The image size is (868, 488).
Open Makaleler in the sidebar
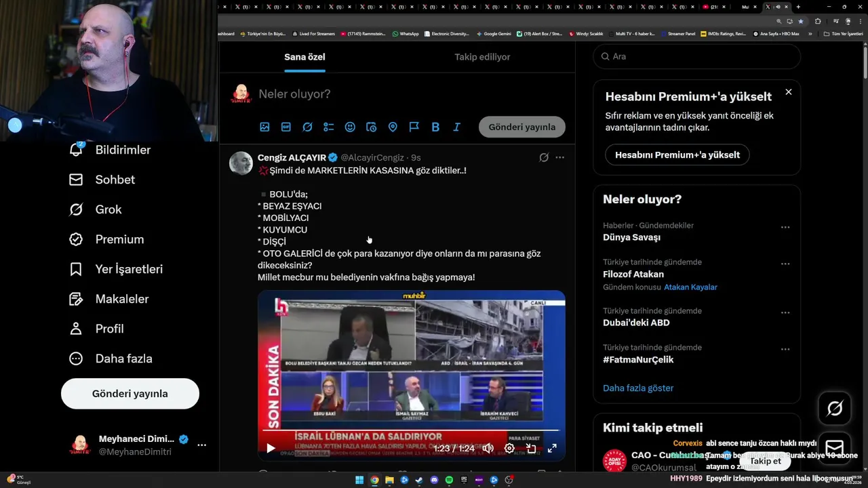(x=108, y=299)
